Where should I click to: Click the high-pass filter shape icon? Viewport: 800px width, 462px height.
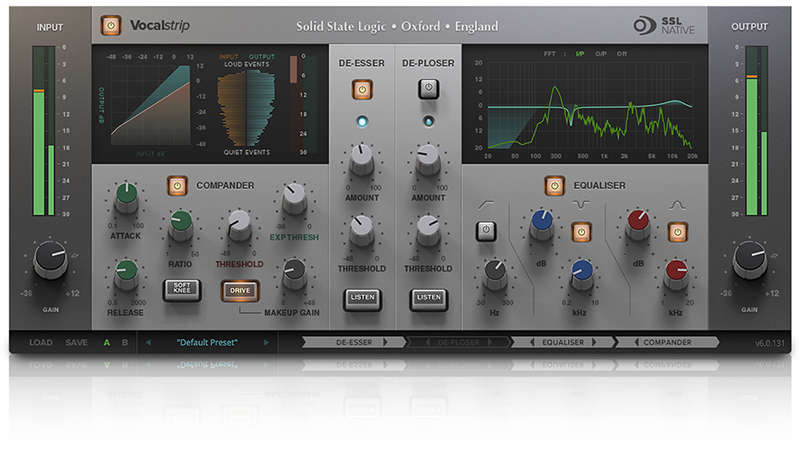point(486,205)
